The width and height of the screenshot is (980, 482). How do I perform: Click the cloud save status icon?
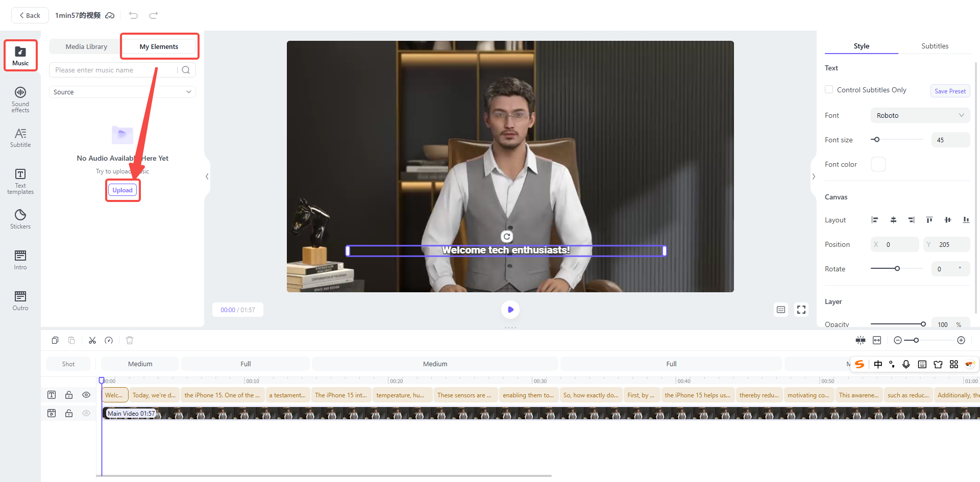(x=110, y=15)
